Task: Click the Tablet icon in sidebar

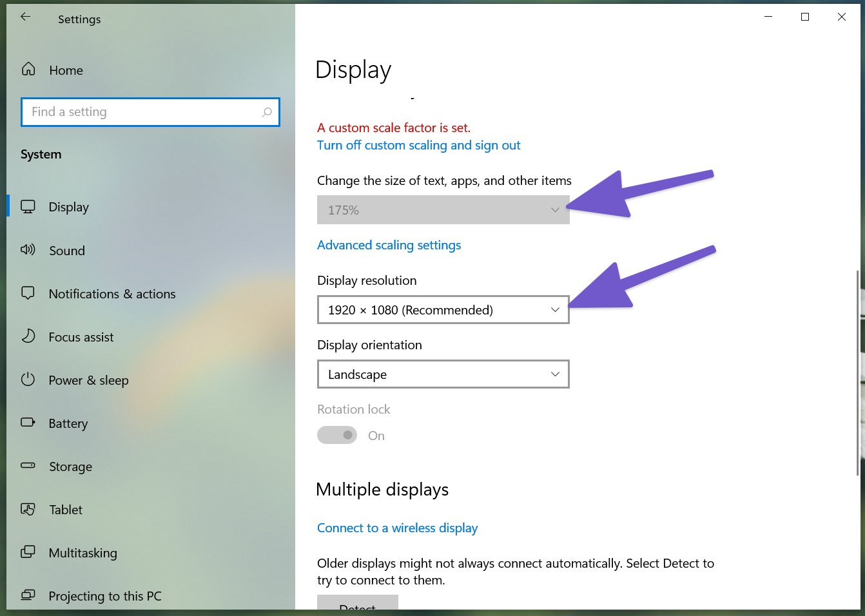Action: (28, 509)
